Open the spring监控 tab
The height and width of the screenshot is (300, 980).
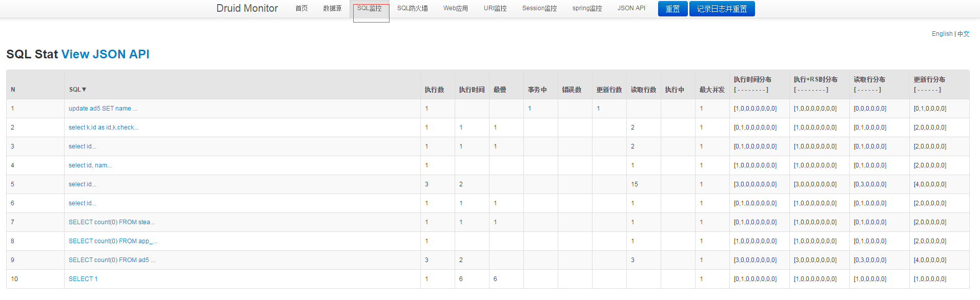click(587, 9)
